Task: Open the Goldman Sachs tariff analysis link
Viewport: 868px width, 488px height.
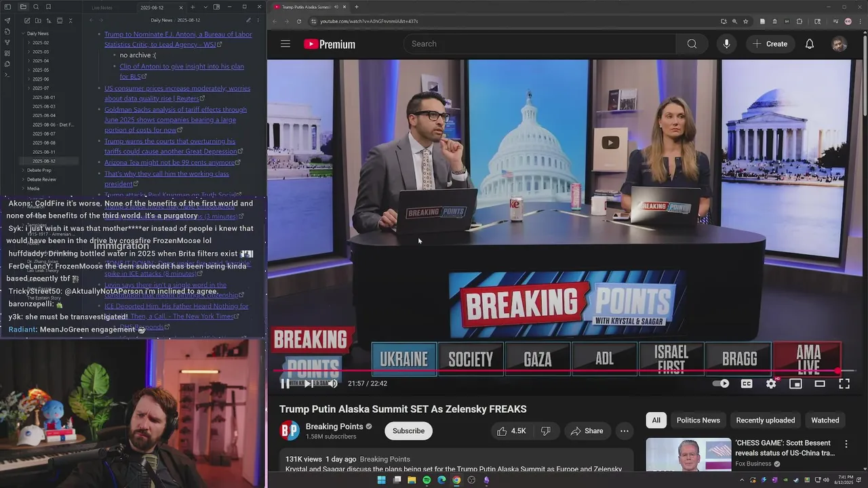Action: pos(176,120)
